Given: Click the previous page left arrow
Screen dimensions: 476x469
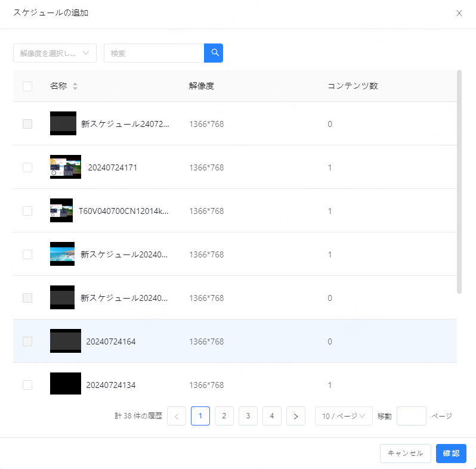Looking at the screenshot, I should 177,416.
